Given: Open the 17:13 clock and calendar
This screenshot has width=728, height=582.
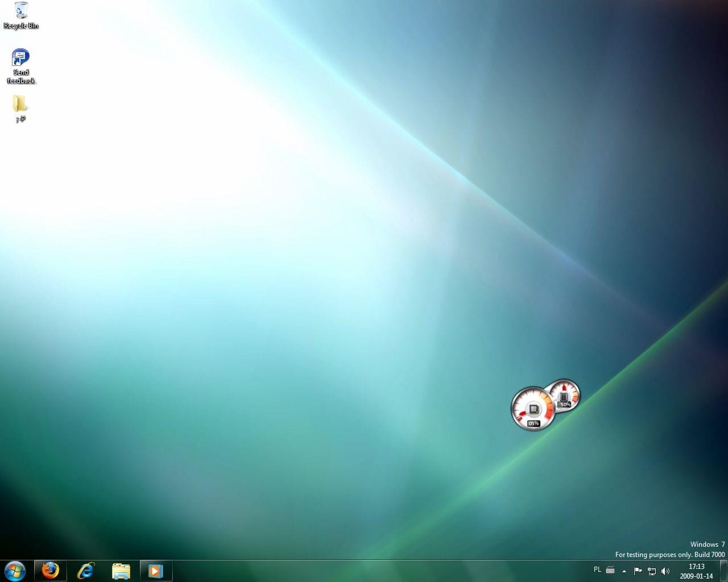Looking at the screenshot, I should point(696,571).
